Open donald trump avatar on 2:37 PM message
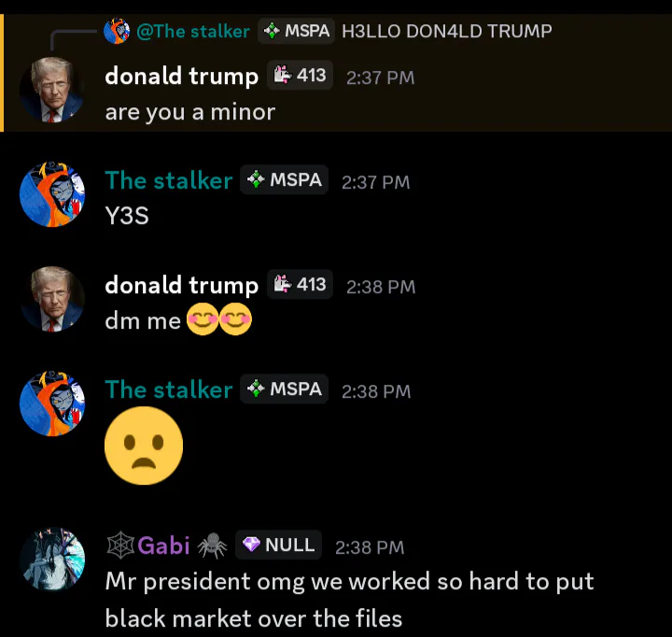The width and height of the screenshot is (672, 637). coord(52,90)
